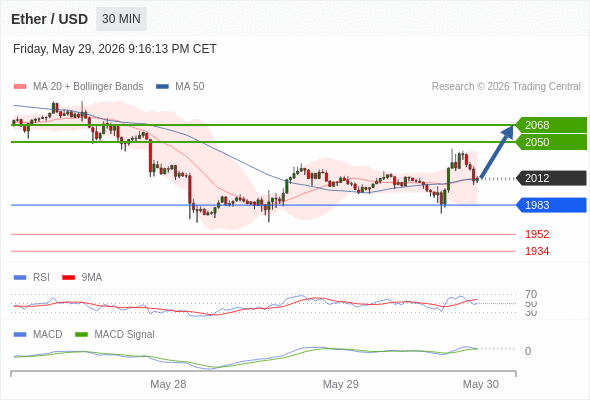Click the blue MACD legend swatch

pos(20,335)
